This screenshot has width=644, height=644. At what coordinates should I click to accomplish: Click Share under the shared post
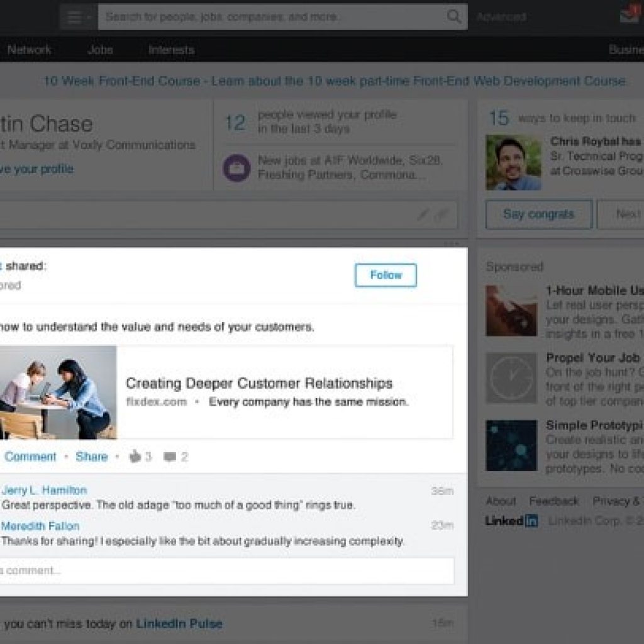[x=92, y=457]
